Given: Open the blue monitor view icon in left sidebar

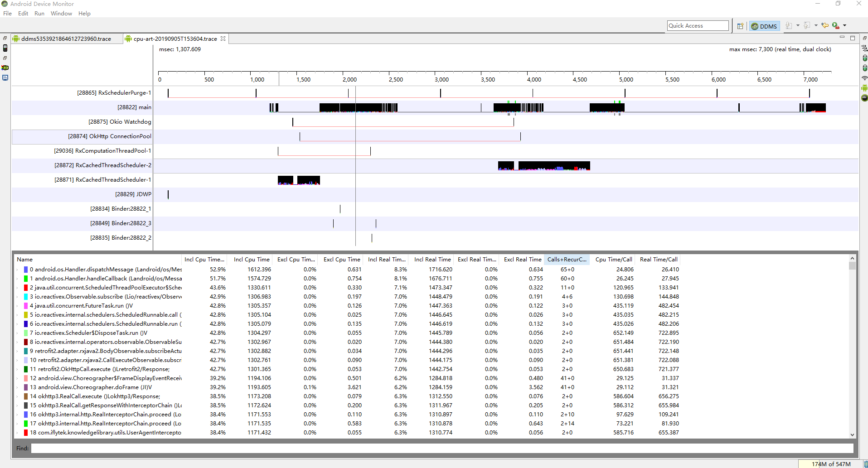Looking at the screenshot, I should coord(5,78).
